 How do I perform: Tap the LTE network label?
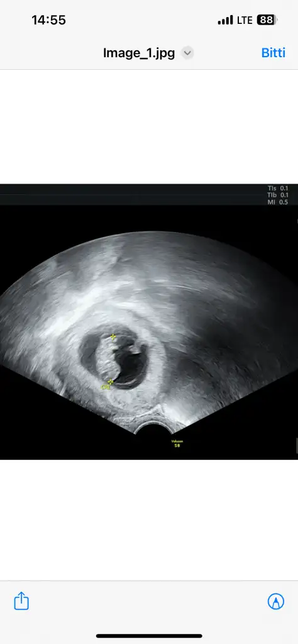pos(245,20)
